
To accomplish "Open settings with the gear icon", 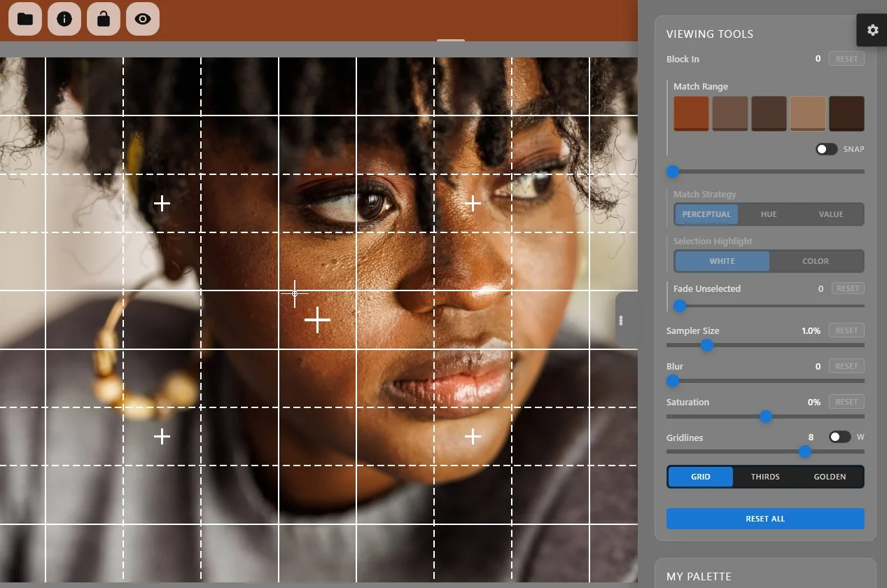I will point(872,30).
